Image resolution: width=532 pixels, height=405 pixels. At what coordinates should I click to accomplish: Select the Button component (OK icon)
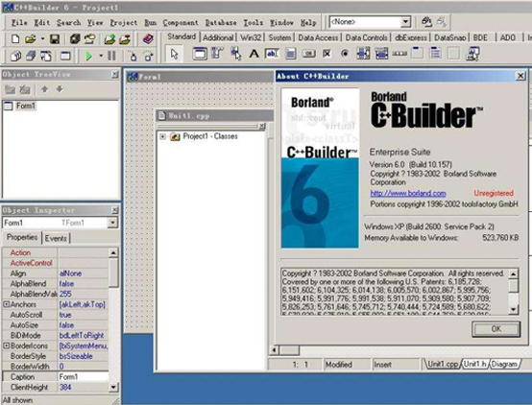pyautogui.click(x=308, y=54)
